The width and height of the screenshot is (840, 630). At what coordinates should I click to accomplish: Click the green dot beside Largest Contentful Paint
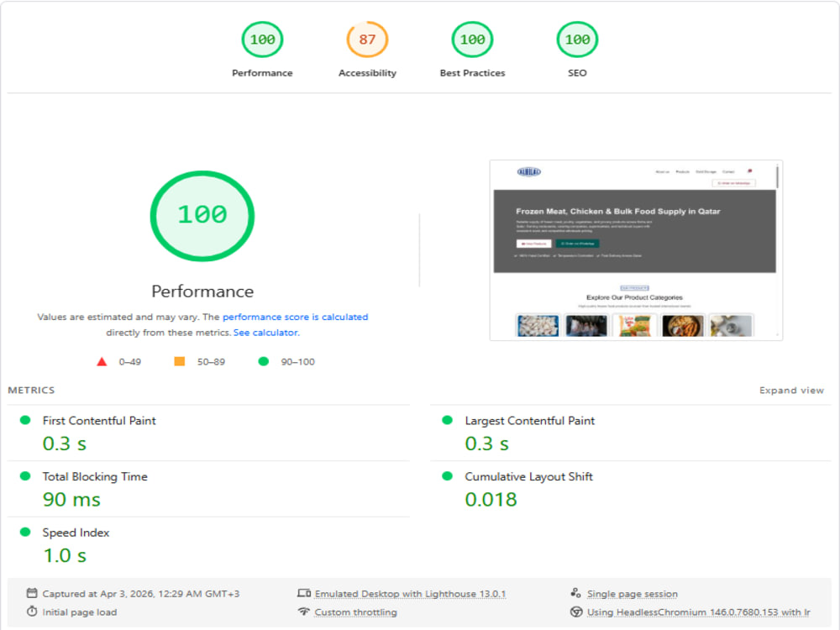point(448,420)
